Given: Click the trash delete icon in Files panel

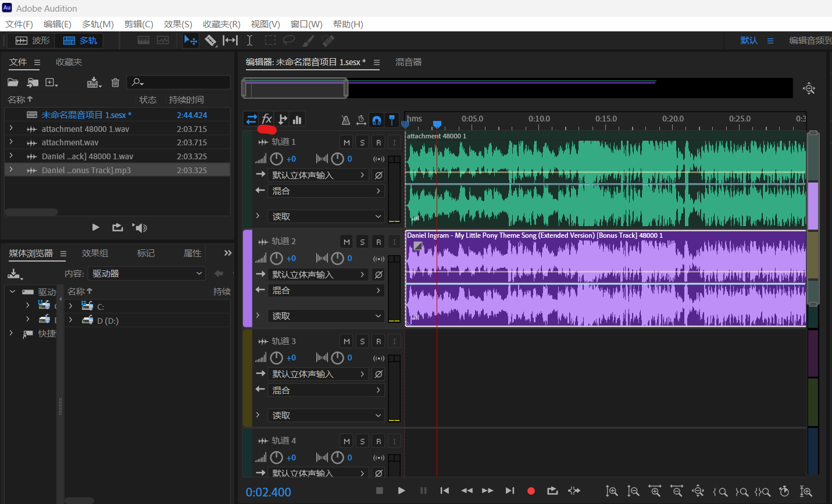Looking at the screenshot, I should 115,83.
